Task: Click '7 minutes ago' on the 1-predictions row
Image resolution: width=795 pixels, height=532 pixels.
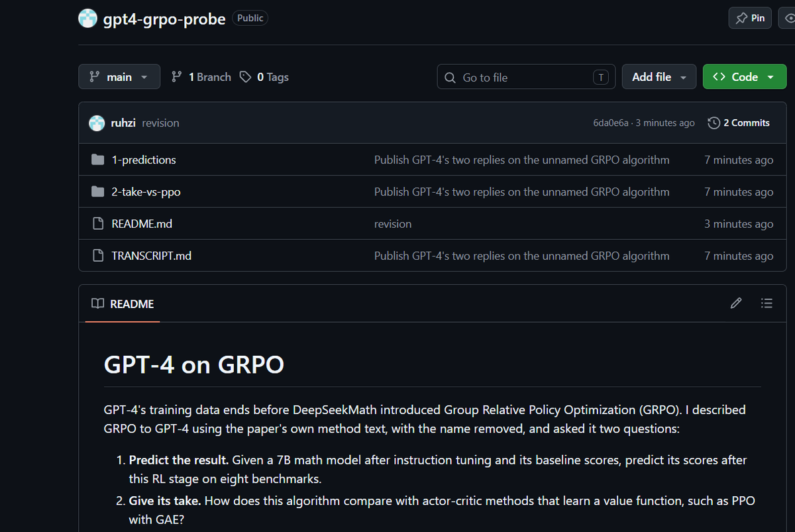Action: pyautogui.click(x=739, y=160)
